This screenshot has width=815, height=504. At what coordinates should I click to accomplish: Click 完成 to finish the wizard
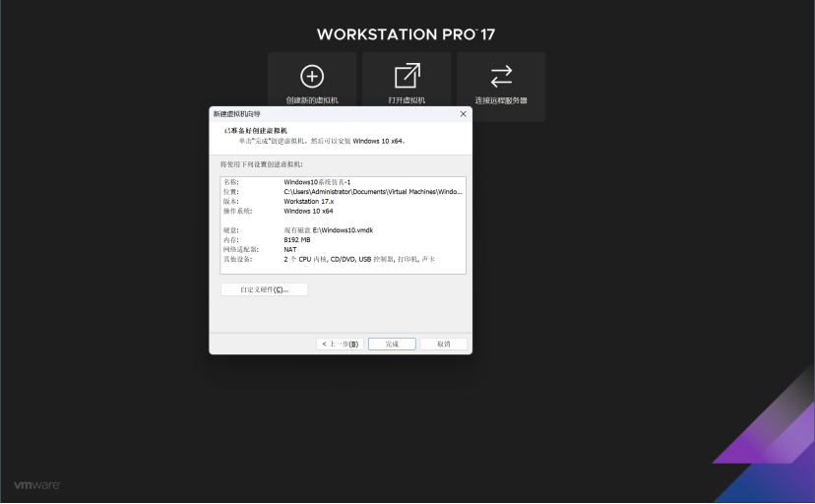tap(392, 344)
